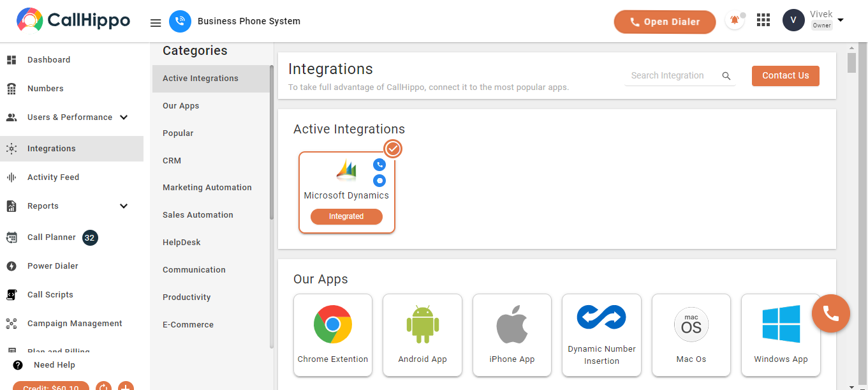Click the blue Business Phone System icon
868x390 pixels.
(x=180, y=21)
